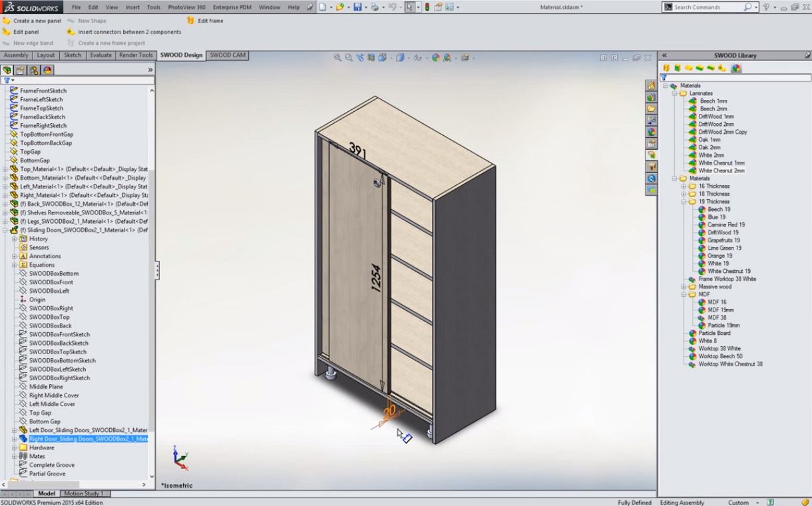Screen dimensions: 812x506
Task: Click the Save icon in the top toolbar
Action: tap(357, 7)
